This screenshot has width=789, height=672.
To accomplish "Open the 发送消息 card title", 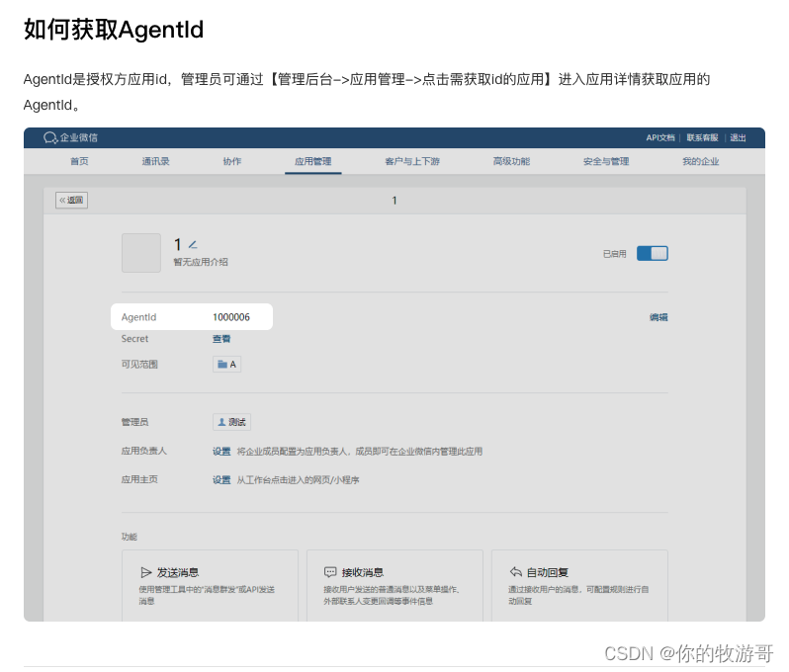I will point(178,572).
